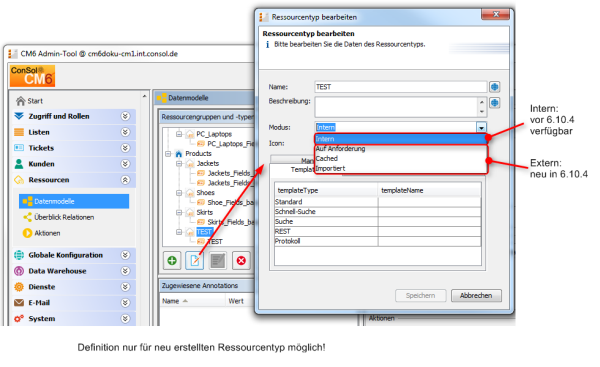Collapse the Ressourcen section chevron
Screen dimensions: 600x367
point(125,180)
